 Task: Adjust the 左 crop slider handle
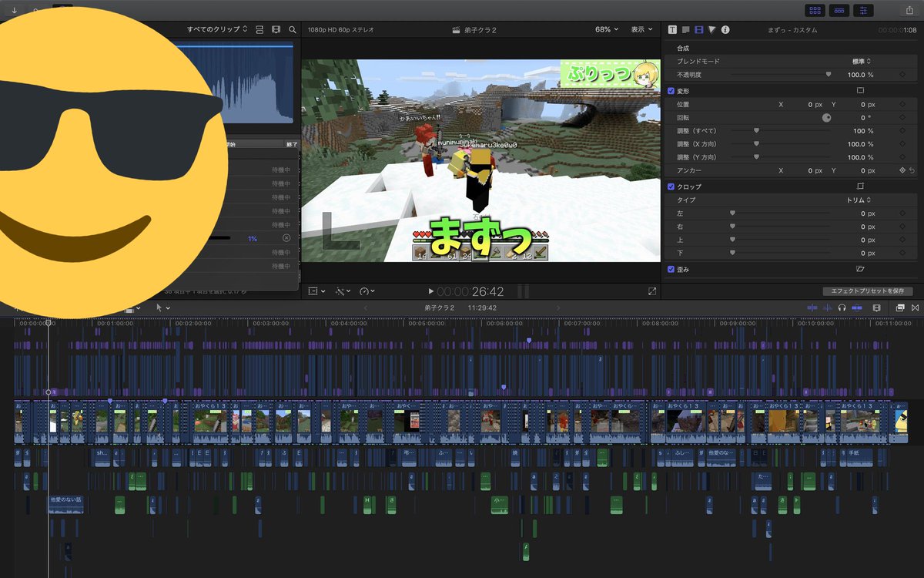732,213
